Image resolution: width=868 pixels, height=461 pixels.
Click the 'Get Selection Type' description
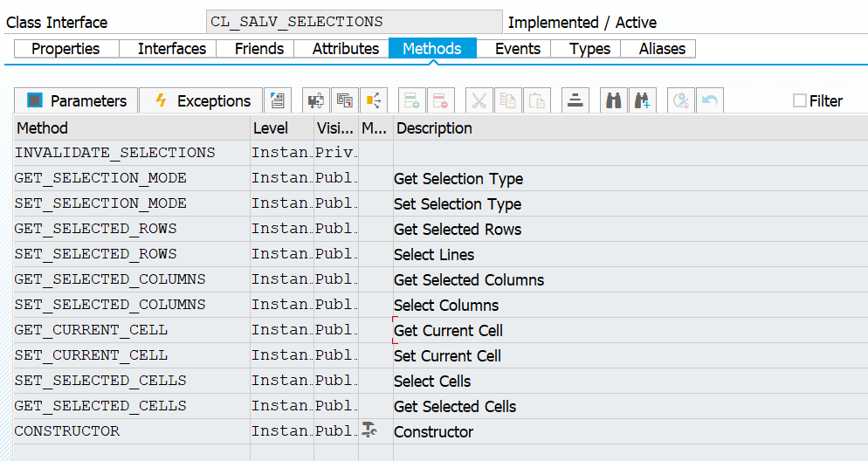[458, 179]
